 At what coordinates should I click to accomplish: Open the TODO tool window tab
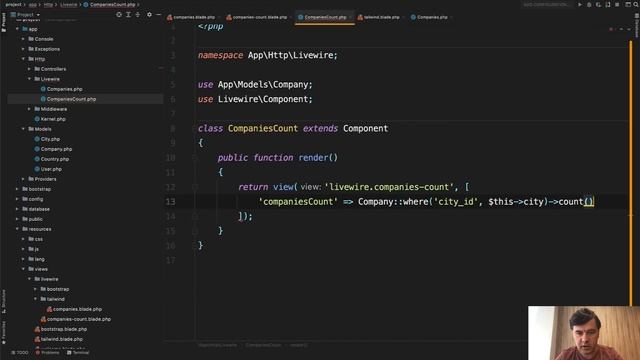click(x=20, y=353)
